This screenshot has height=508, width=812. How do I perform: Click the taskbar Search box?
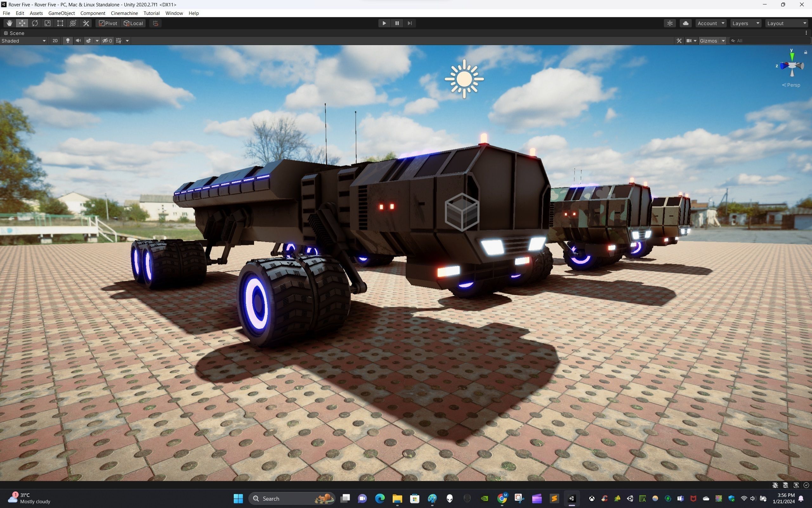coord(292,498)
